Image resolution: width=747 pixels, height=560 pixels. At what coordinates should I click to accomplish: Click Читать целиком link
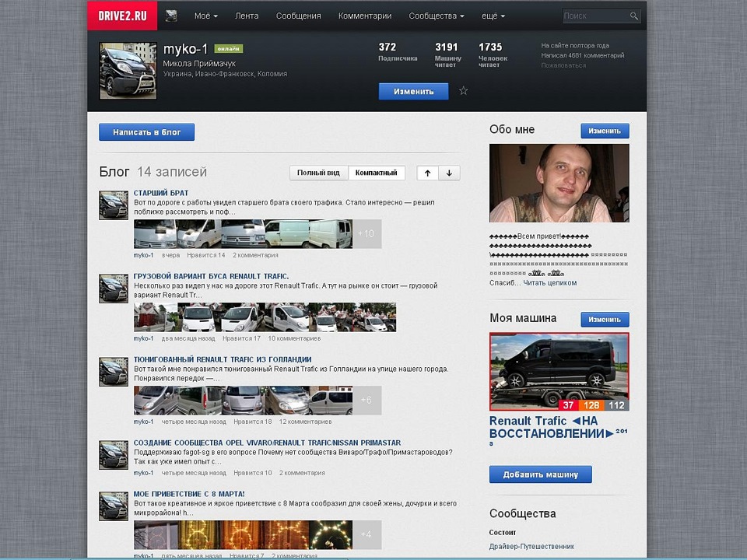tap(550, 283)
